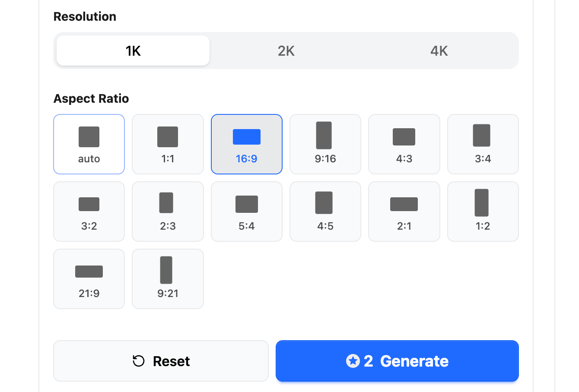Choose the 3:2 aspect ratio
The width and height of the screenshot is (579, 392).
[x=89, y=212]
